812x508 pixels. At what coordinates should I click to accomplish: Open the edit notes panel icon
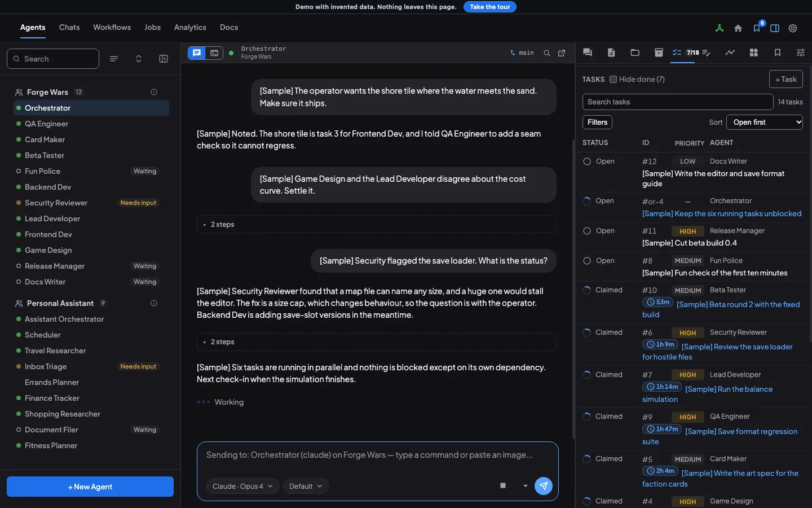[707, 52]
